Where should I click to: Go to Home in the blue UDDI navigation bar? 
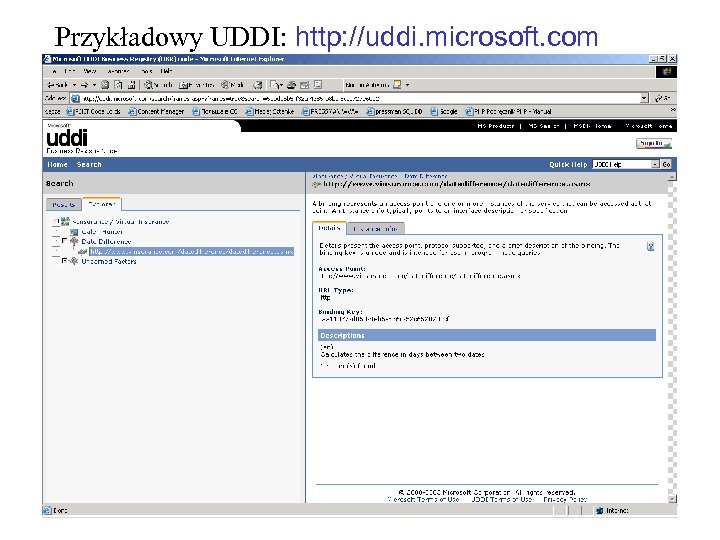pos(57,164)
